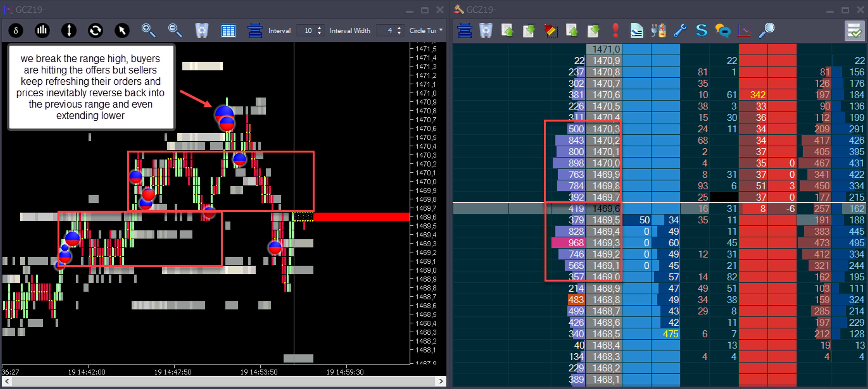Click the Interval Width field showing 4
Viewport: 868px width, 389px height.
(x=386, y=31)
